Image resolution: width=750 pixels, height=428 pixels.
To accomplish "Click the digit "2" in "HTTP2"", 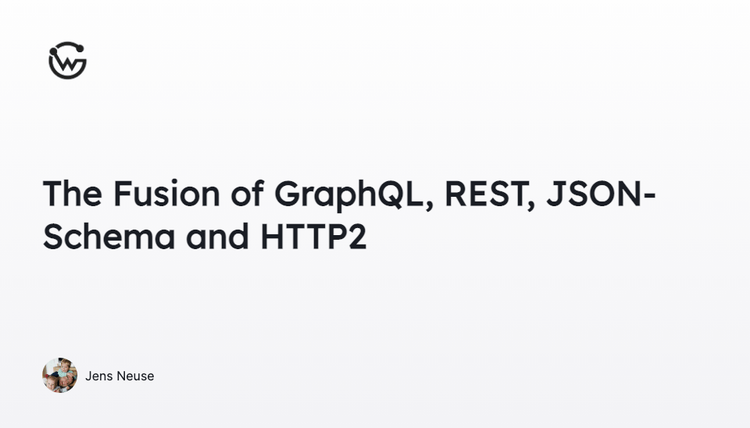I will (x=357, y=238).
